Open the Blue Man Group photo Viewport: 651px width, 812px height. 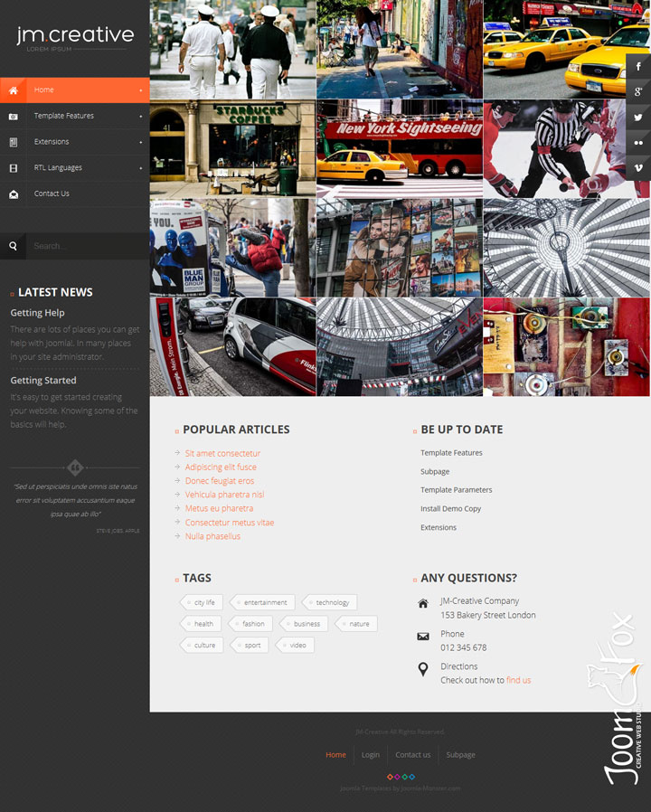coord(232,248)
